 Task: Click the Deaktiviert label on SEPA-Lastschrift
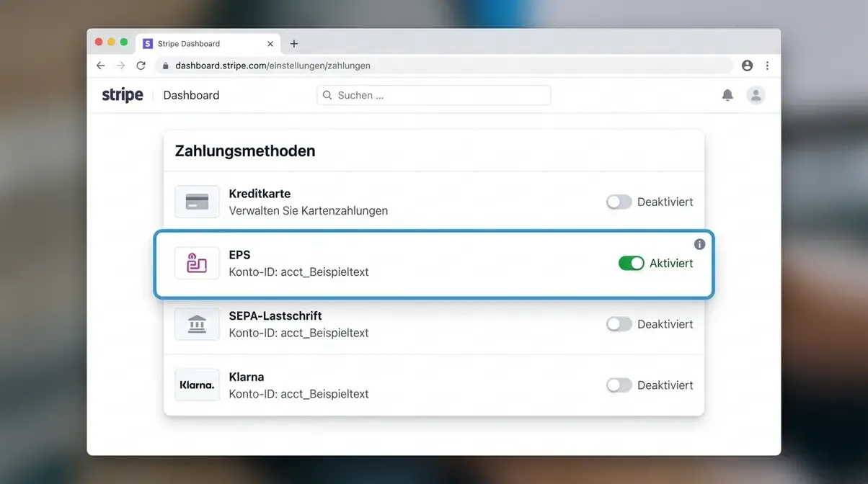pyautogui.click(x=665, y=325)
